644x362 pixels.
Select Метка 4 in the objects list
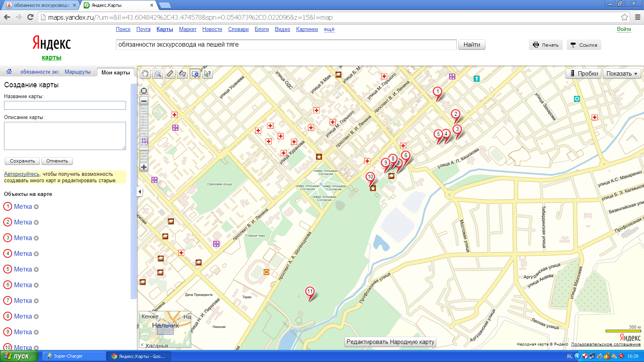[x=23, y=253]
